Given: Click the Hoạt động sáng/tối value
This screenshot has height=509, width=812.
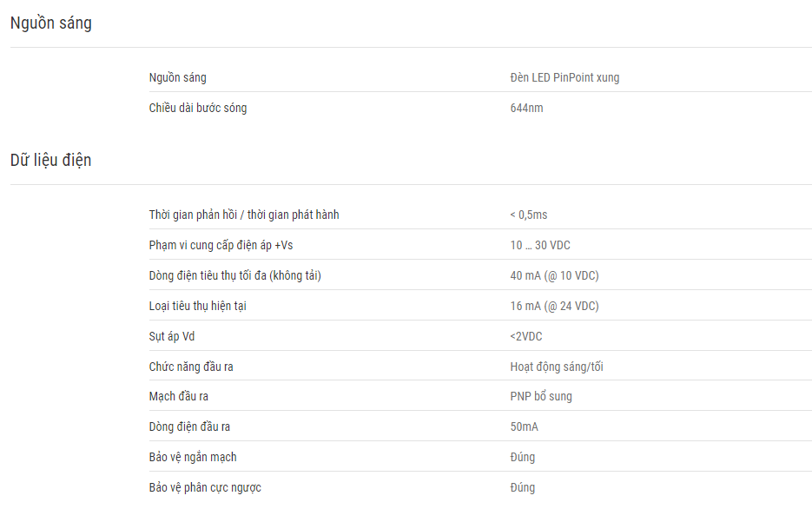Looking at the screenshot, I should coord(557,367).
